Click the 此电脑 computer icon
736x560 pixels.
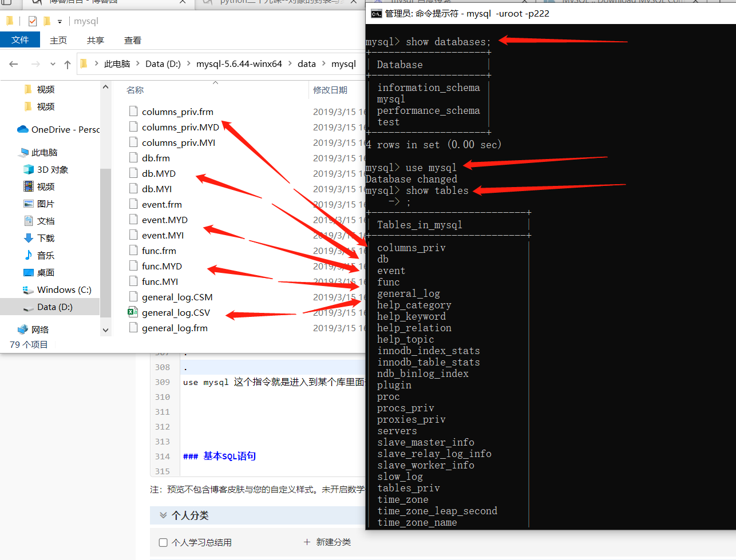(23, 152)
